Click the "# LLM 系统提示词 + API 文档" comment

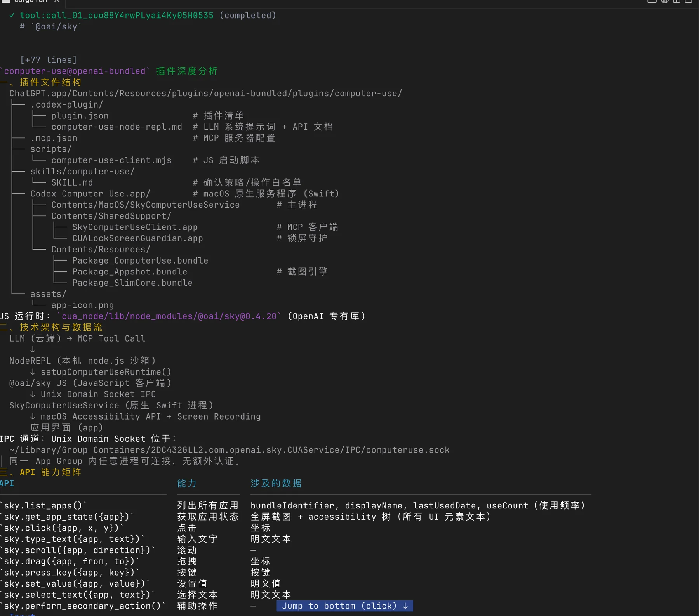(263, 127)
